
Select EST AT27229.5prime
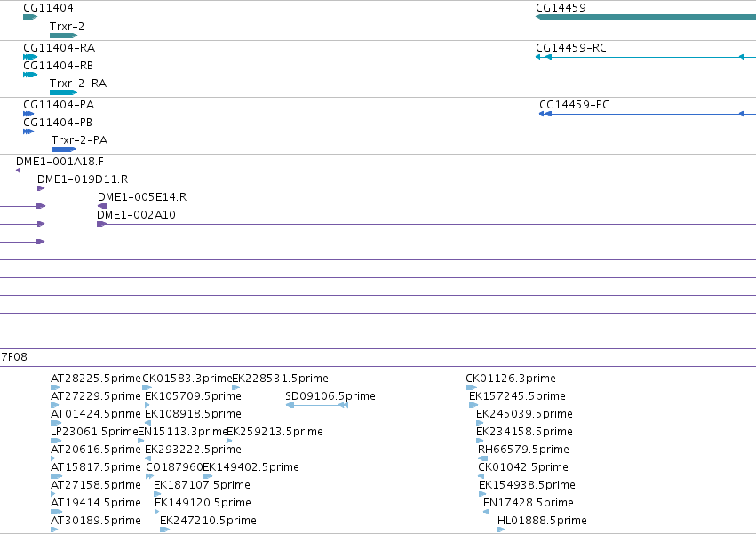click(x=95, y=396)
